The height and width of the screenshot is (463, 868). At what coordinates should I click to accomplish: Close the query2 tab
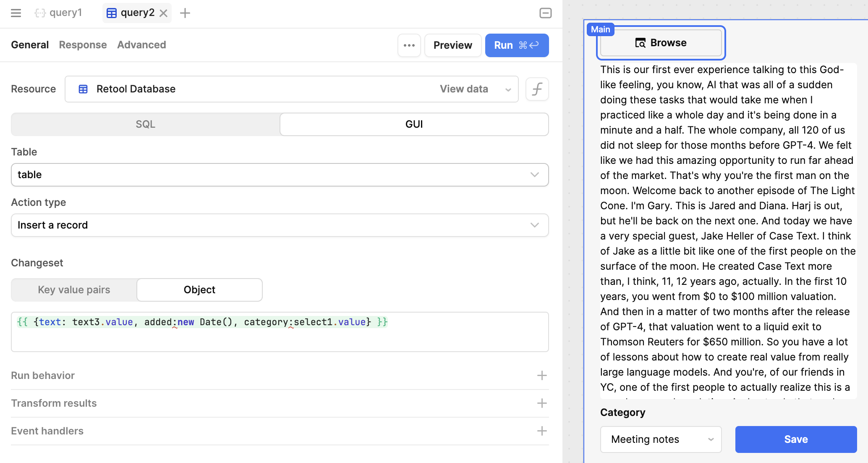click(x=164, y=13)
